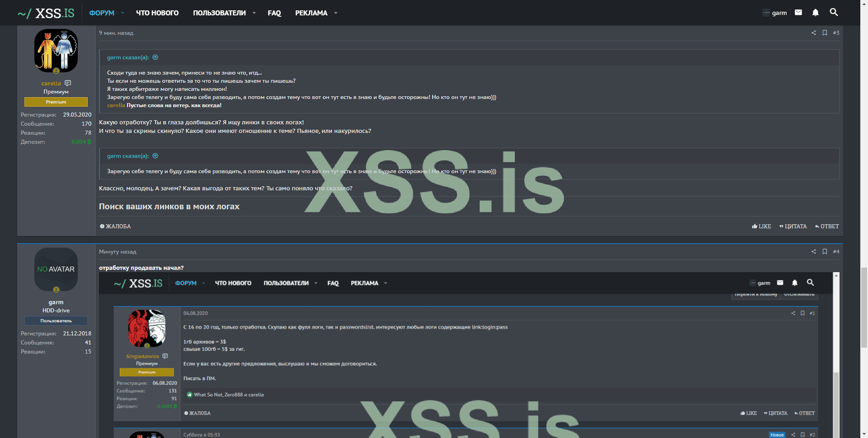Image resolution: width=868 pixels, height=438 pixels.
Task: Open carella's deposit amount 0.004
Action: (81, 142)
